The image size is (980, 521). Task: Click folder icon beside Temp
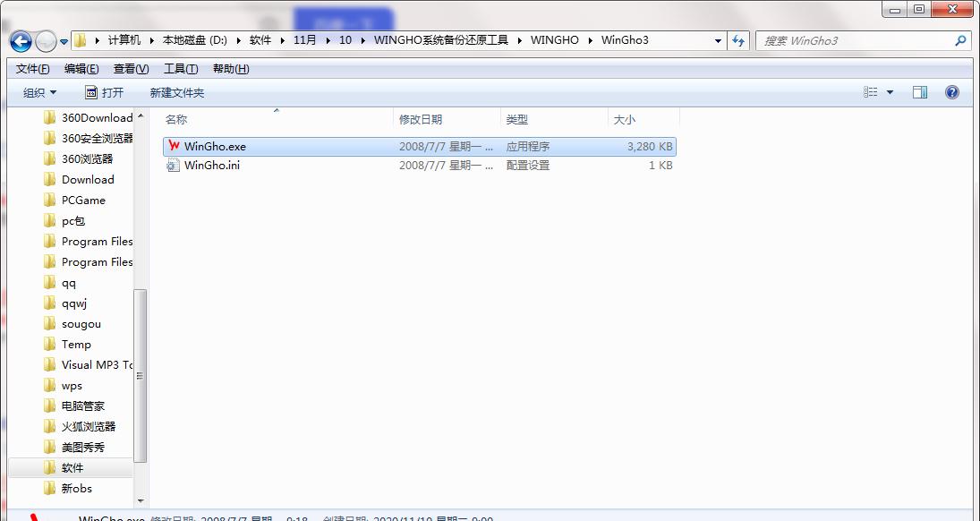[50, 345]
